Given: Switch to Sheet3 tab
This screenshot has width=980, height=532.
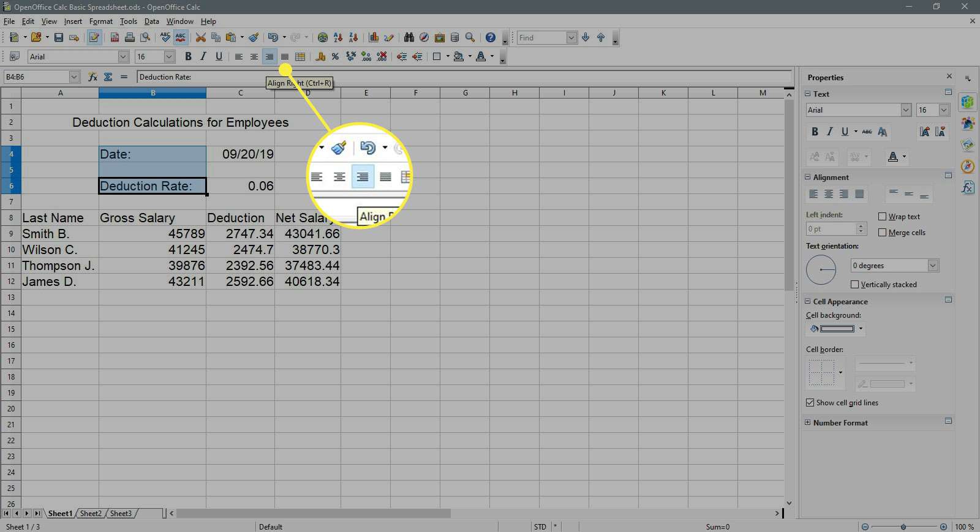Looking at the screenshot, I should [x=121, y=513].
